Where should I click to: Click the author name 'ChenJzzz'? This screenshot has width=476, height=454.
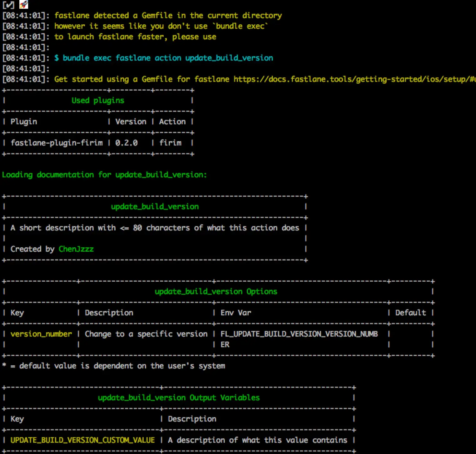pos(76,249)
